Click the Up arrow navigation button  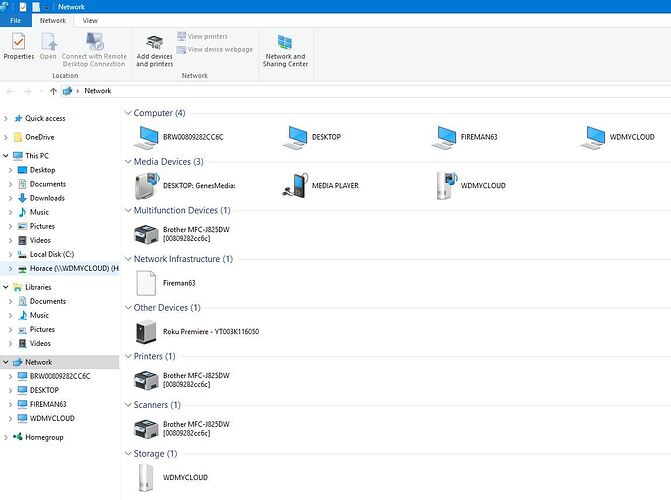click(x=53, y=91)
